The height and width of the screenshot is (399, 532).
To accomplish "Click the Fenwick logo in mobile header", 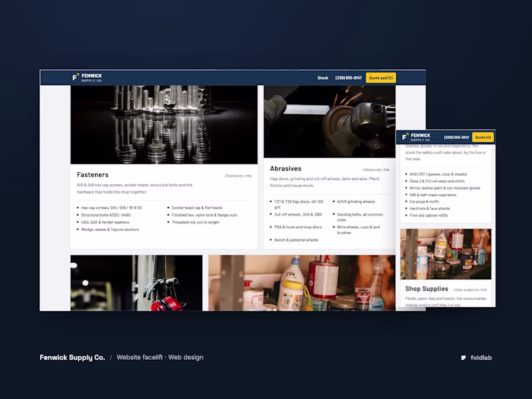I will pos(416,137).
